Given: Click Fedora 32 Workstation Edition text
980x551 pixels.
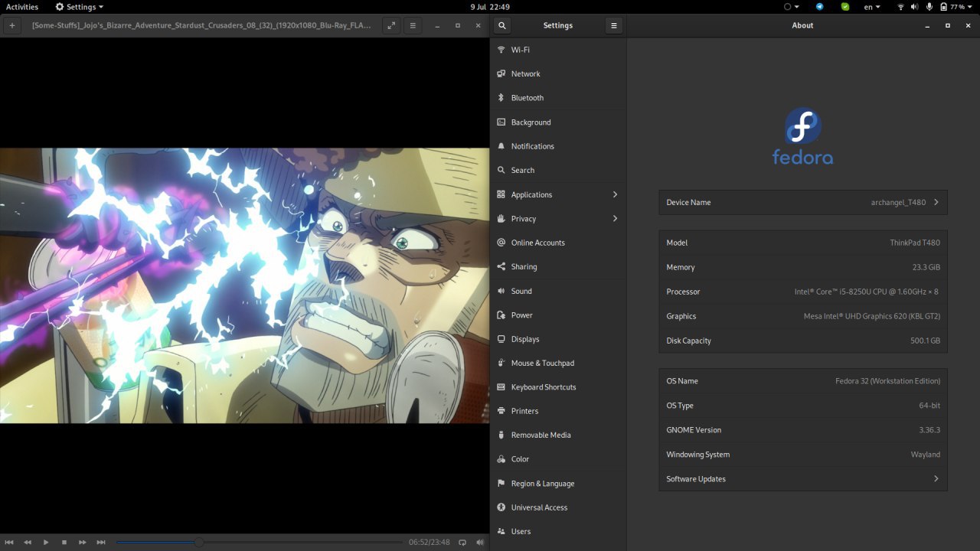Looking at the screenshot, I should [x=887, y=381].
